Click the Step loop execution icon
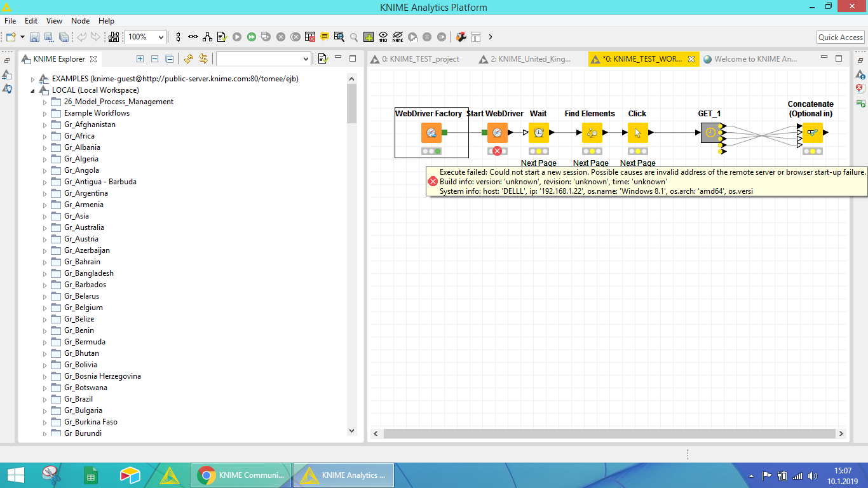This screenshot has height=488, width=868. tap(413, 37)
